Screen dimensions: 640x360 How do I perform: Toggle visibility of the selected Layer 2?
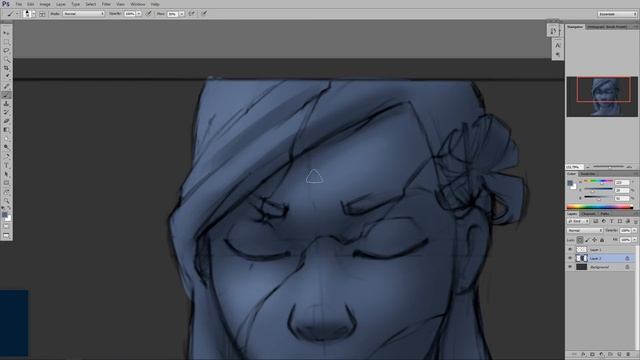click(x=570, y=258)
